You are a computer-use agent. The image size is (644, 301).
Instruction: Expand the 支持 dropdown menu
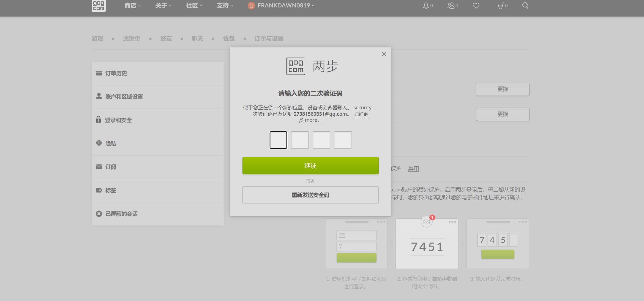point(225,6)
